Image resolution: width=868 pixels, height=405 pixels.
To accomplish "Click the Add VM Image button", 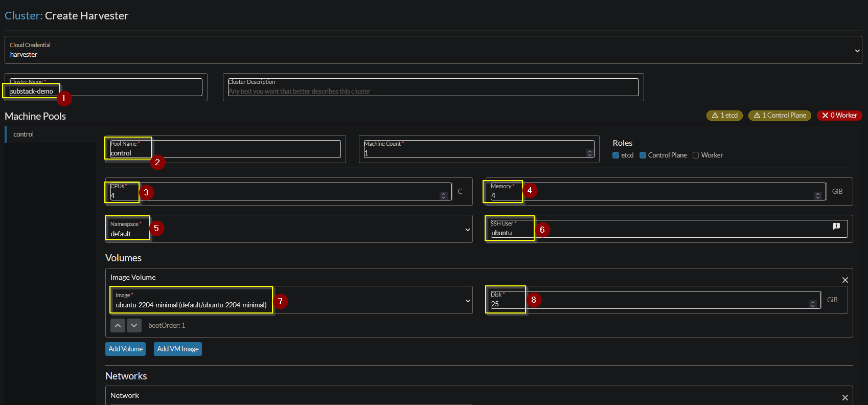I will point(178,349).
